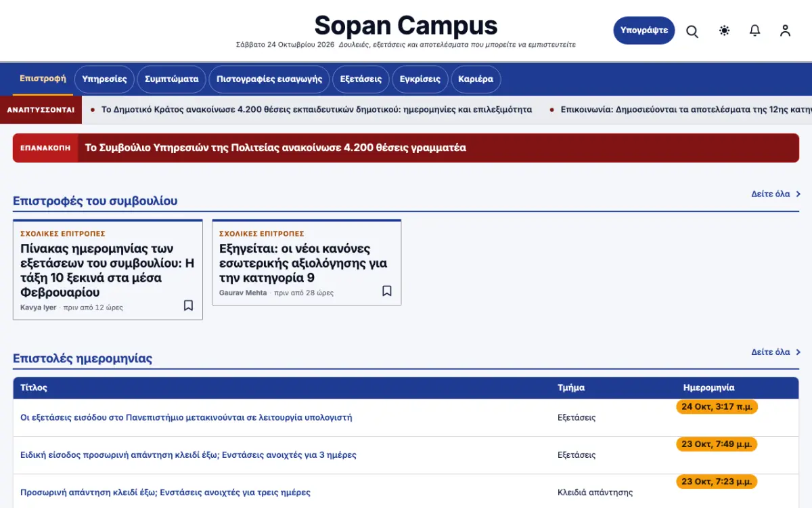Switch to the Εξετάσεις nav item
The height and width of the screenshot is (508, 812).
pos(361,79)
